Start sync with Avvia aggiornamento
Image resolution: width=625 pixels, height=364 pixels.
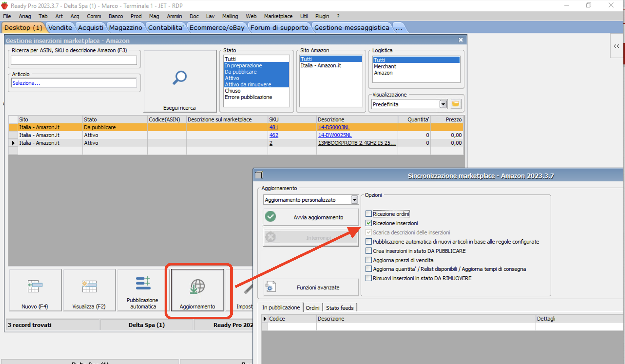[x=311, y=217]
